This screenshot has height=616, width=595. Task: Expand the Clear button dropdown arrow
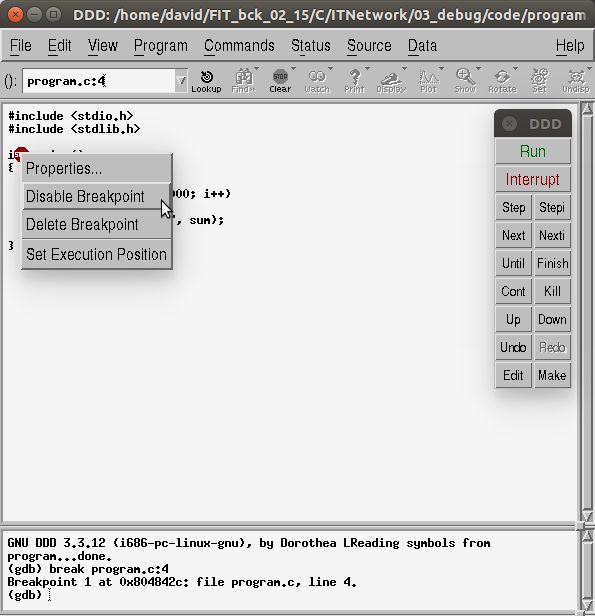click(293, 69)
